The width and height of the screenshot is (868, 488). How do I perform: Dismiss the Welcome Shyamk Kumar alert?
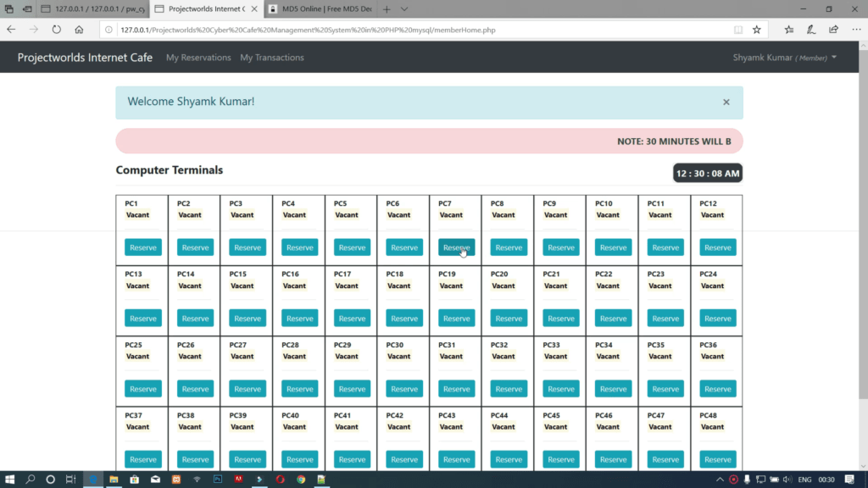pyautogui.click(x=726, y=101)
